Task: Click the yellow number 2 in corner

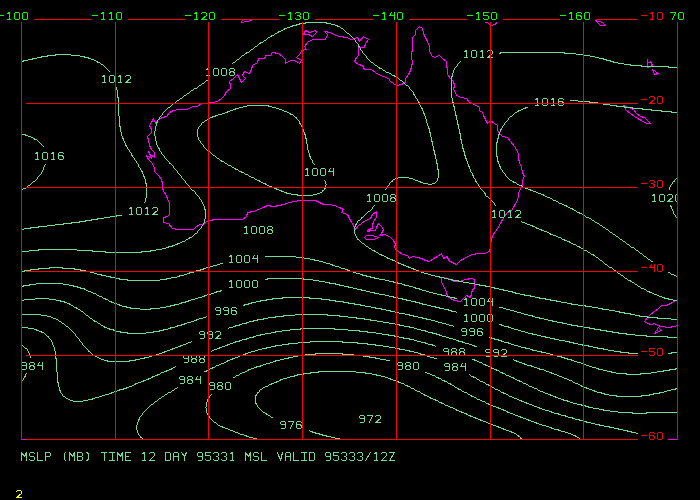Action: [19, 493]
